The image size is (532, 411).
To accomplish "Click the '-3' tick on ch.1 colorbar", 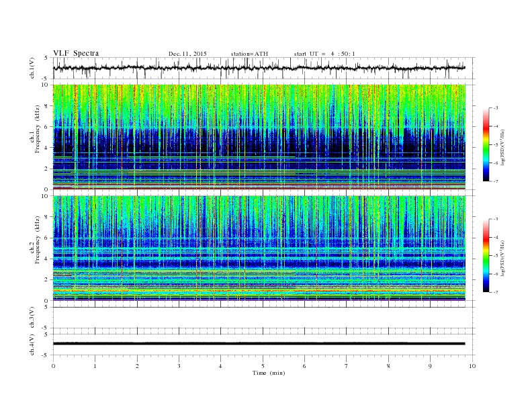I will coord(495,108).
